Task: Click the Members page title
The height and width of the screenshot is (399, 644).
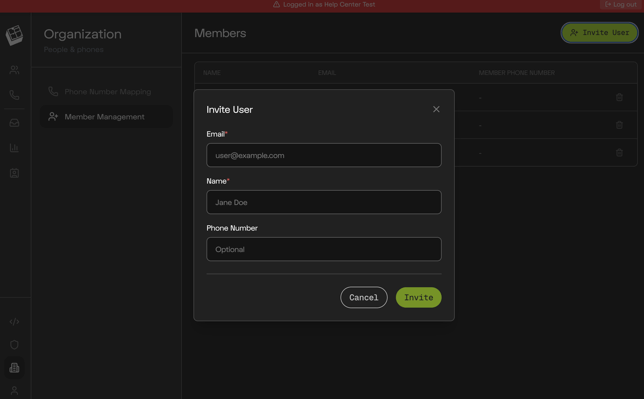Action: click(220, 33)
